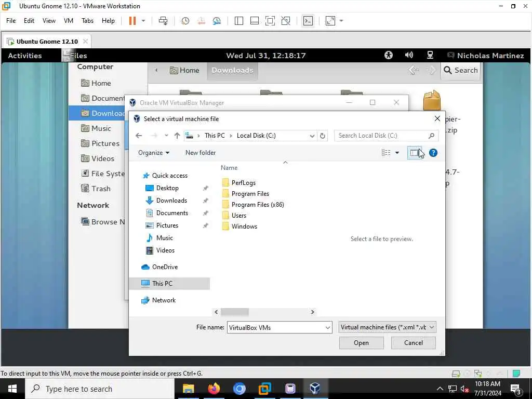
Task: Toggle the preview pane button
Action: click(414, 153)
